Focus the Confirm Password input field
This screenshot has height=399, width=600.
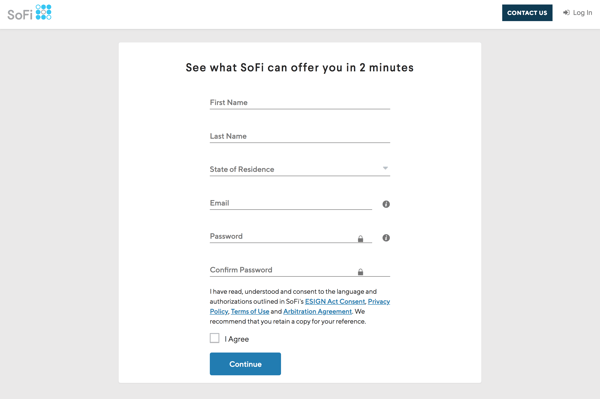click(x=300, y=270)
